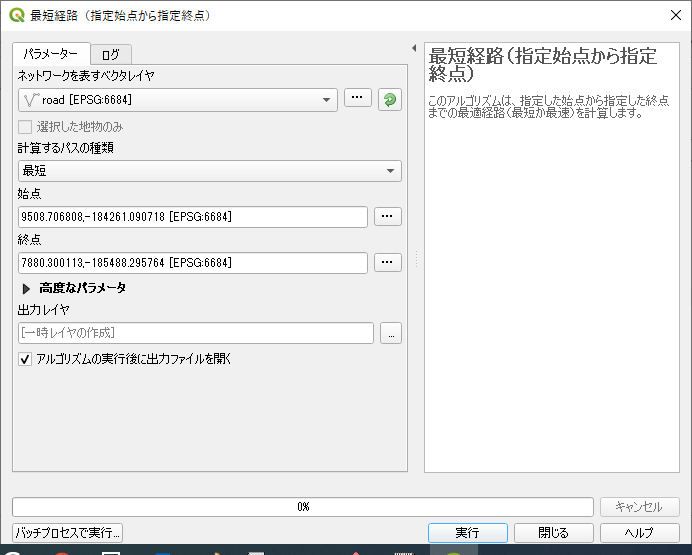Uncheck アルゴリズムの実行後に出力ファイルを開く
This screenshot has width=692, height=555.
tap(25, 359)
